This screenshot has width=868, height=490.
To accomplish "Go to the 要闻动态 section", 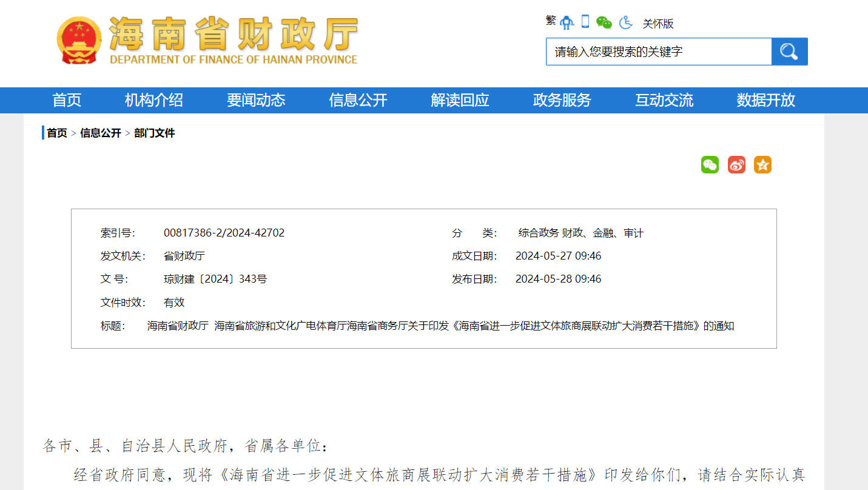I will point(256,100).
